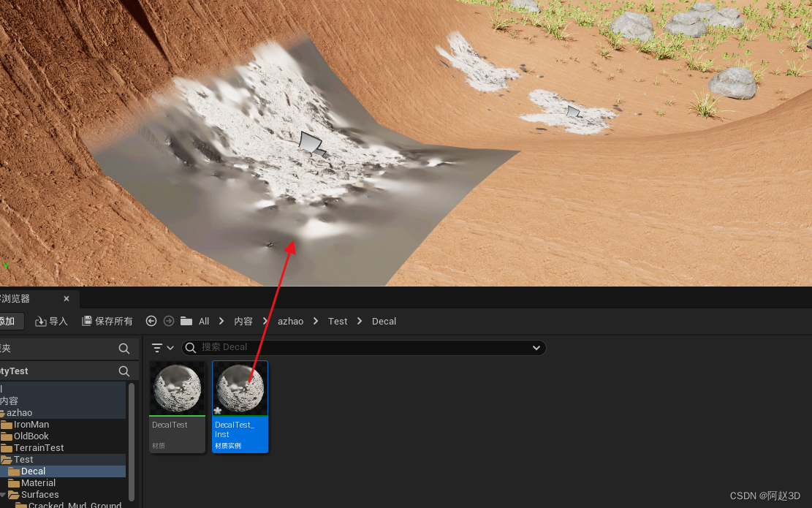Click search icon in project tree header
This screenshot has width=812, height=508.
point(124,371)
